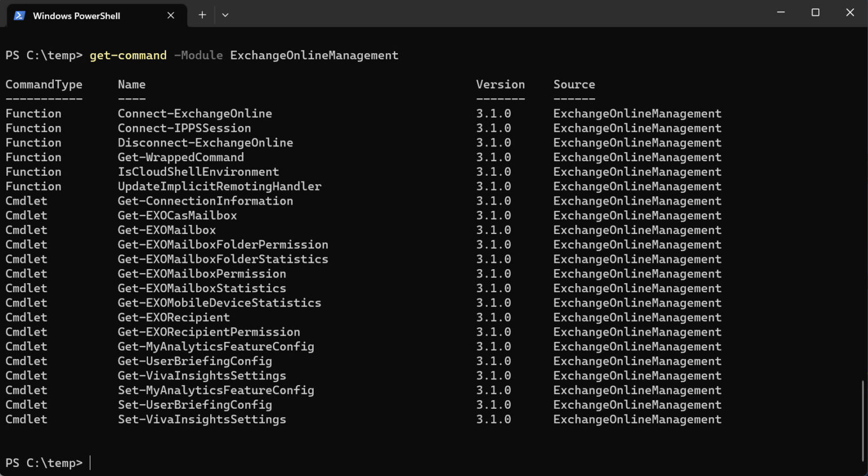Click Cmdlet type of Set-UserBriefingConfig row

27,405
